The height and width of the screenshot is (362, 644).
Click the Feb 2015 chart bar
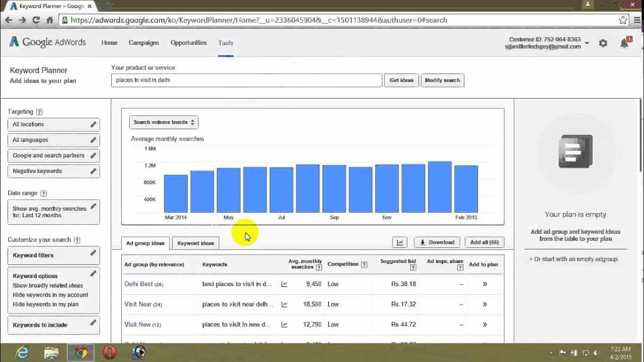pos(466,189)
